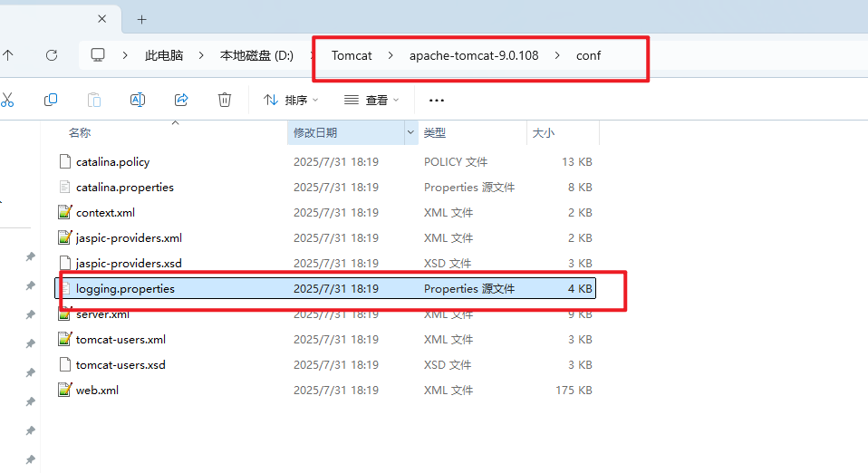Image resolution: width=868 pixels, height=473 pixels.
Task: Select tomcat-users.xml file icon
Action: click(x=64, y=339)
